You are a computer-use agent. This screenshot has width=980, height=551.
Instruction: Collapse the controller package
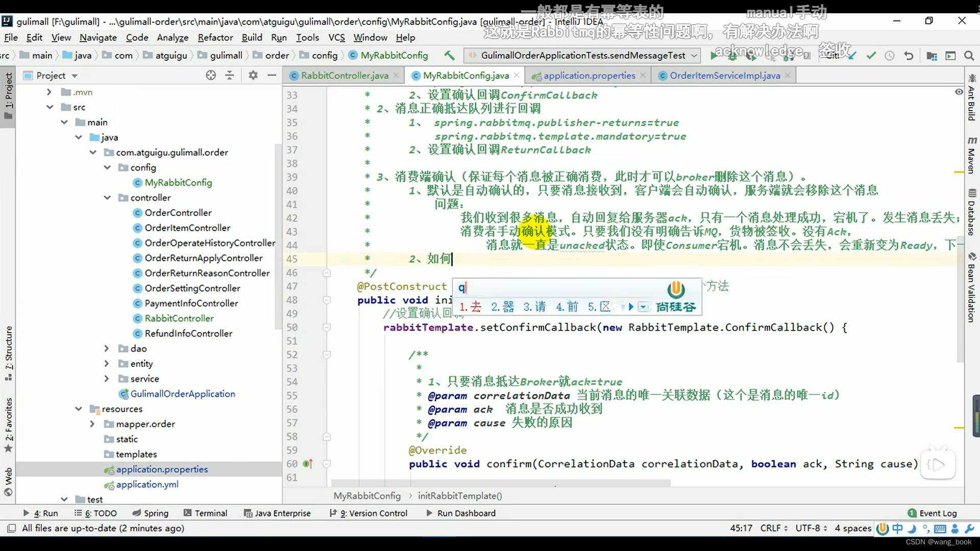coord(107,197)
